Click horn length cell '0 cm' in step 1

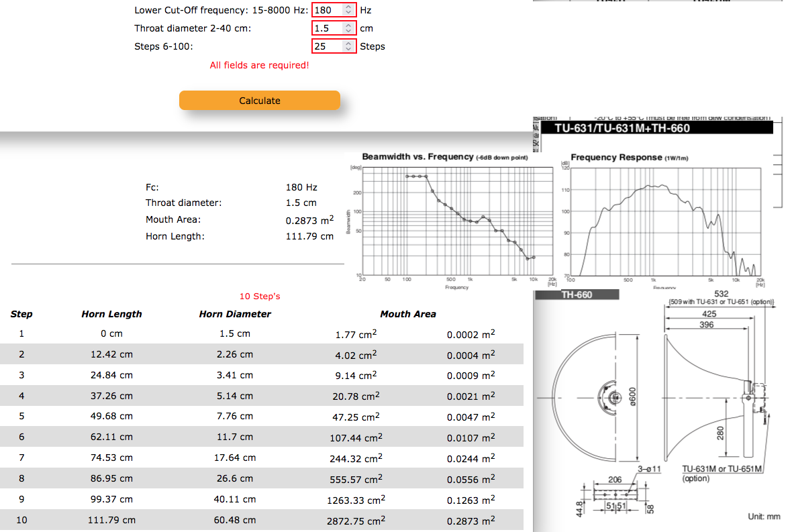coord(111,334)
